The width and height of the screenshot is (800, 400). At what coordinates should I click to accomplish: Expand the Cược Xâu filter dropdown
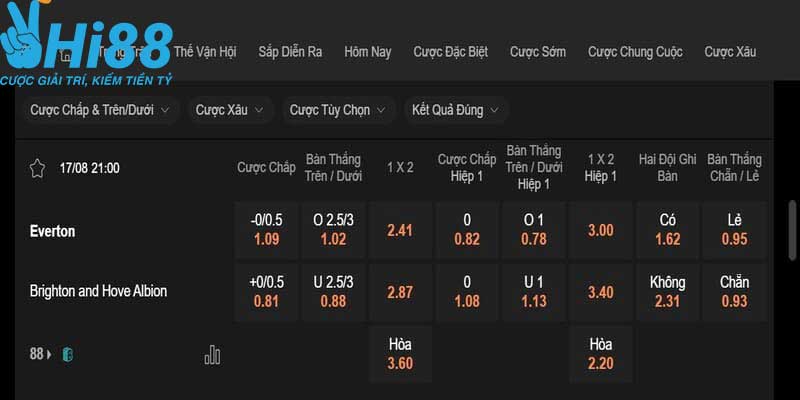[x=230, y=110]
